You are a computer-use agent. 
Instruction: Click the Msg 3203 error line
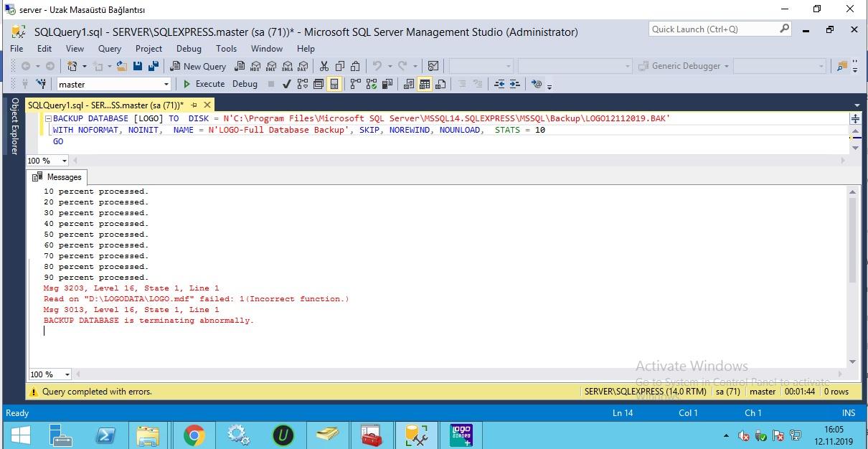click(131, 288)
